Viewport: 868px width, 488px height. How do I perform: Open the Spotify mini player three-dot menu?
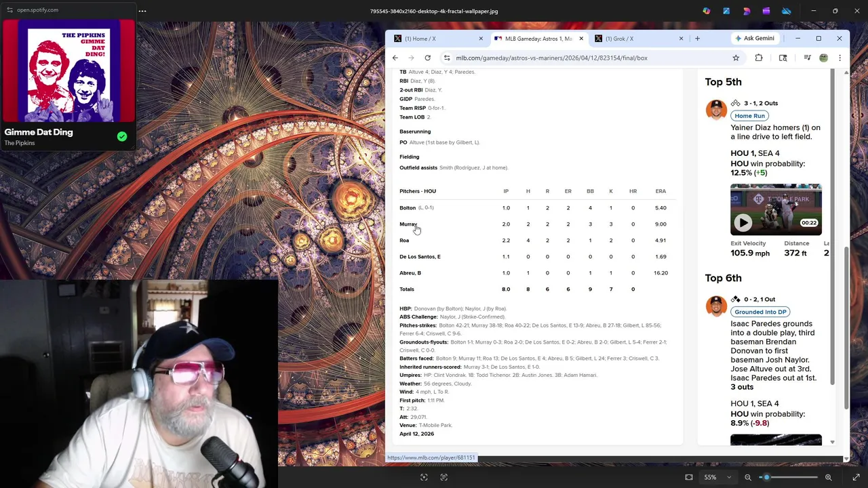[142, 11]
